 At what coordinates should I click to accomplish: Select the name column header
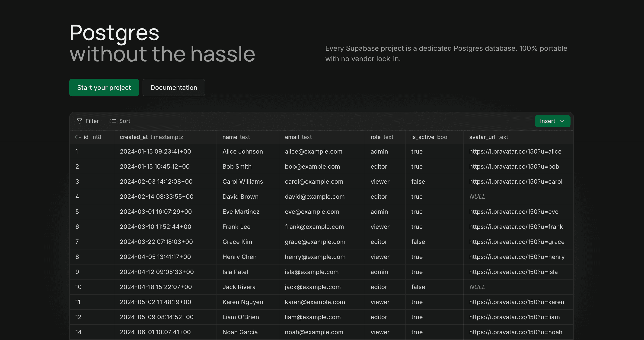[x=248, y=137]
